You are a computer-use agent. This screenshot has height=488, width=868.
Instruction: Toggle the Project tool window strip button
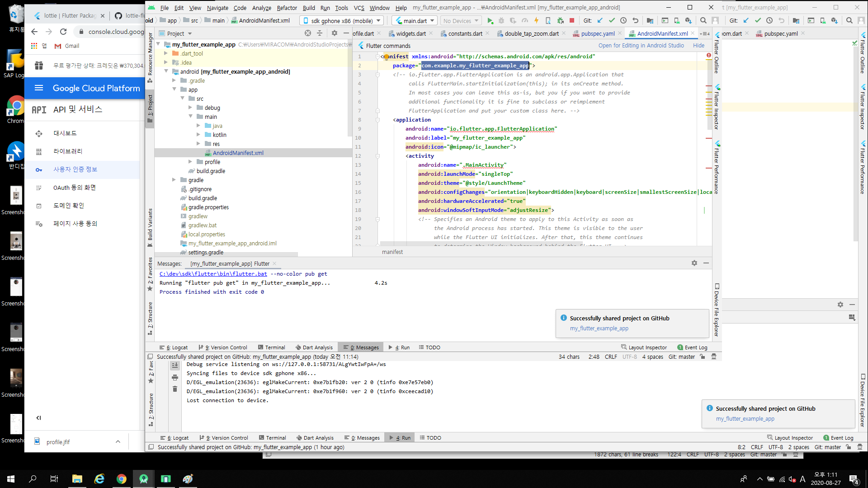[150, 108]
